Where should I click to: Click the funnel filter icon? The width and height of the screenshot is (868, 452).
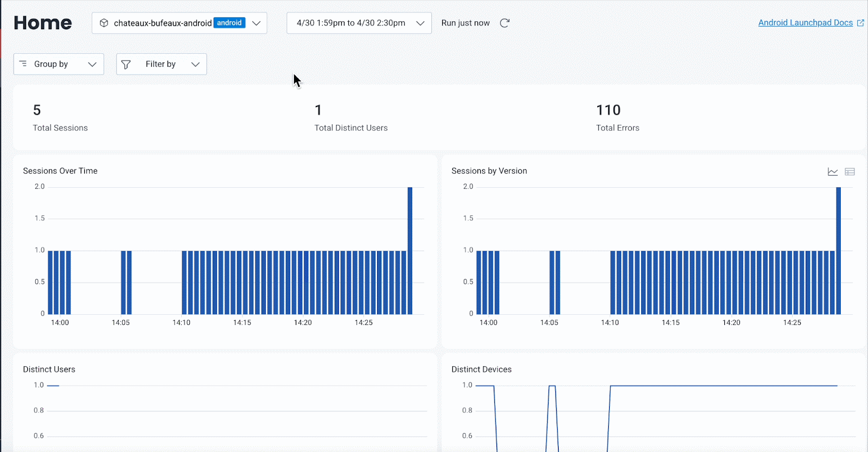[x=126, y=65]
